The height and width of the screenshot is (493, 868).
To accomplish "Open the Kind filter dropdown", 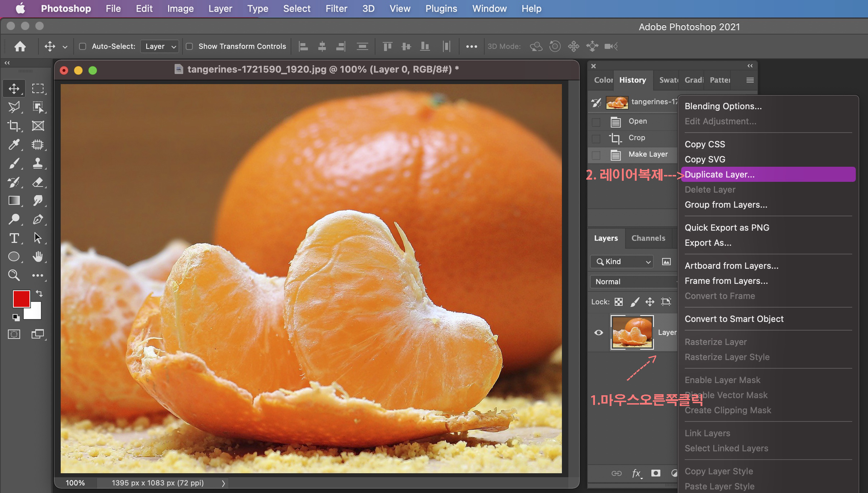I will tap(622, 262).
